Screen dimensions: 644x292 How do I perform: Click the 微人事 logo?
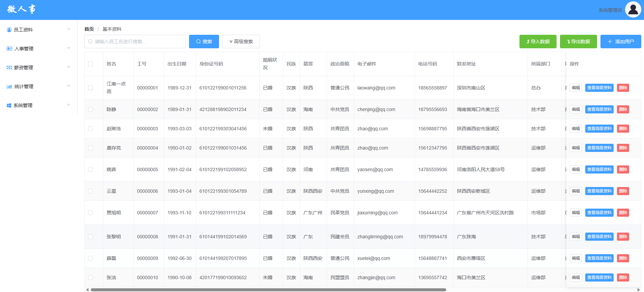click(x=21, y=9)
